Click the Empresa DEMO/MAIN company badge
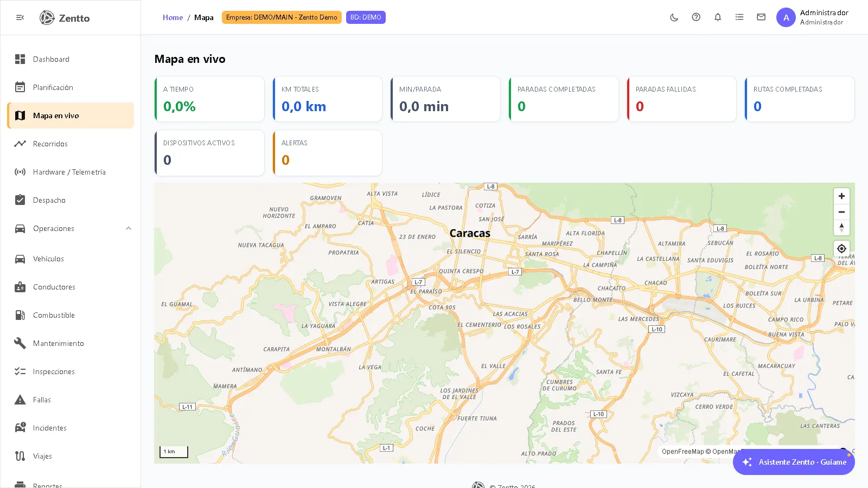Viewport: 868px width, 488px height. [x=282, y=17]
